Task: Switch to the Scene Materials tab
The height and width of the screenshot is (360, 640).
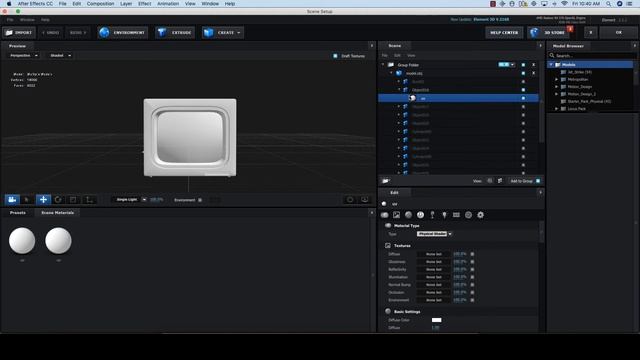Action: pyautogui.click(x=58, y=213)
